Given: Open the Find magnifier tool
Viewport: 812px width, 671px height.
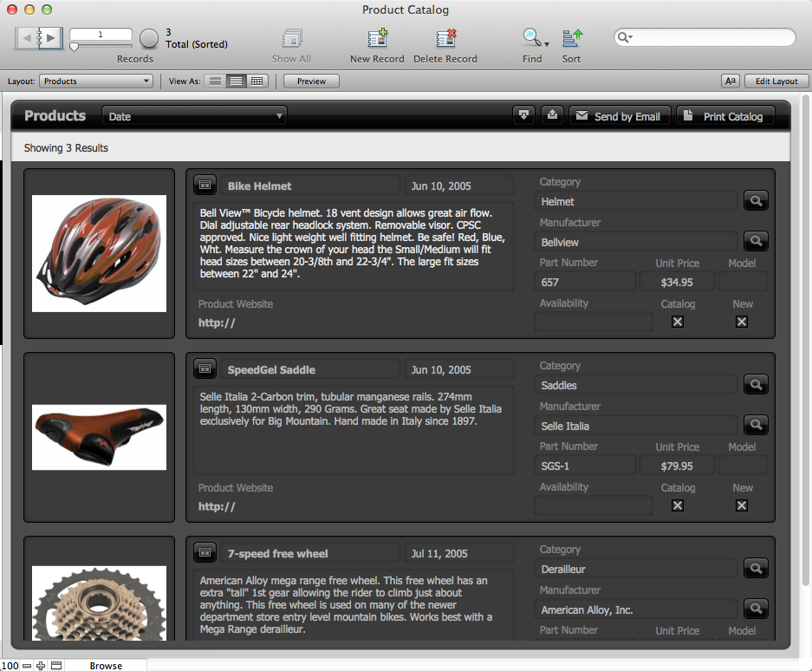Looking at the screenshot, I should pos(532,38).
